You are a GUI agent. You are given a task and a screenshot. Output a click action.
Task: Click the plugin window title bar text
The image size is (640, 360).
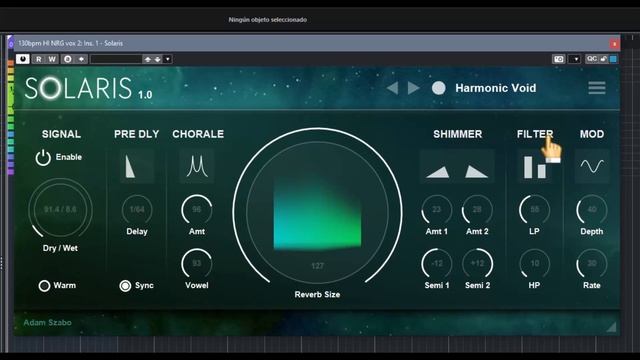(71, 43)
